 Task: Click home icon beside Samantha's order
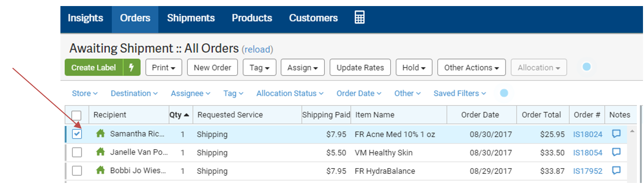point(101,134)
